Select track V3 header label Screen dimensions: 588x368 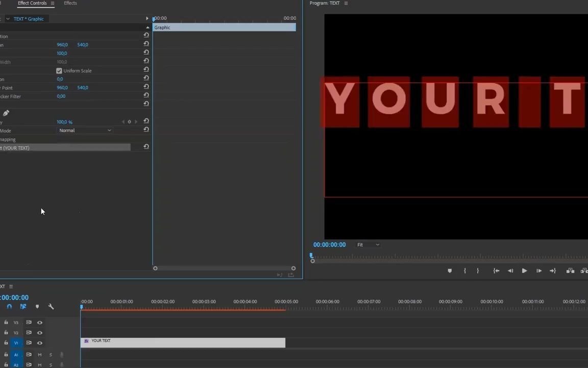tap(16, 323)
